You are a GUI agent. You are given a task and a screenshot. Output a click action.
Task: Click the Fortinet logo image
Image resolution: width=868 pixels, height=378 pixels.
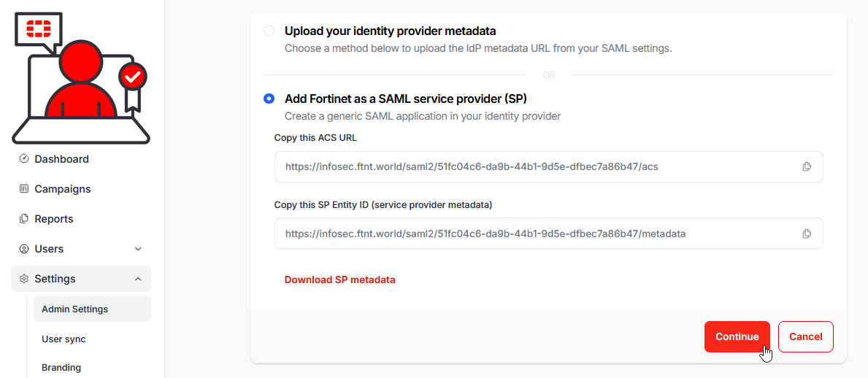[80, 77]
